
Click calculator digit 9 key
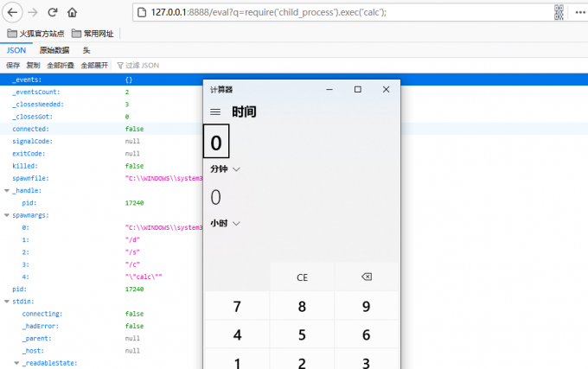pos(367,306)
